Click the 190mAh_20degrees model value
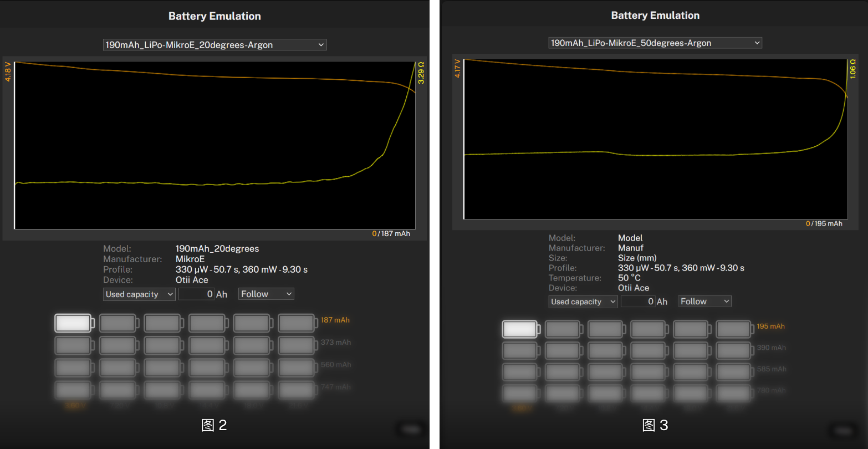 coord(217,249)
